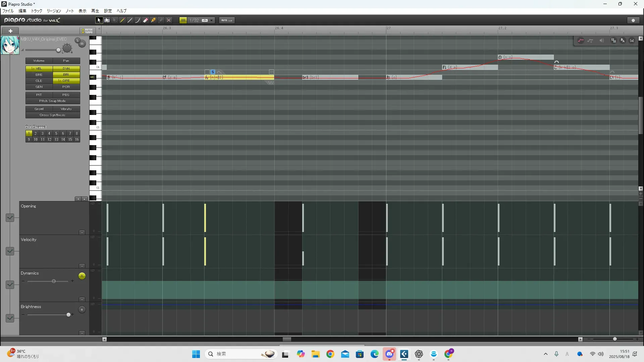Select the pink Eraser tool
This screenshot has width=644, height=362.
(x=145, y=20)
